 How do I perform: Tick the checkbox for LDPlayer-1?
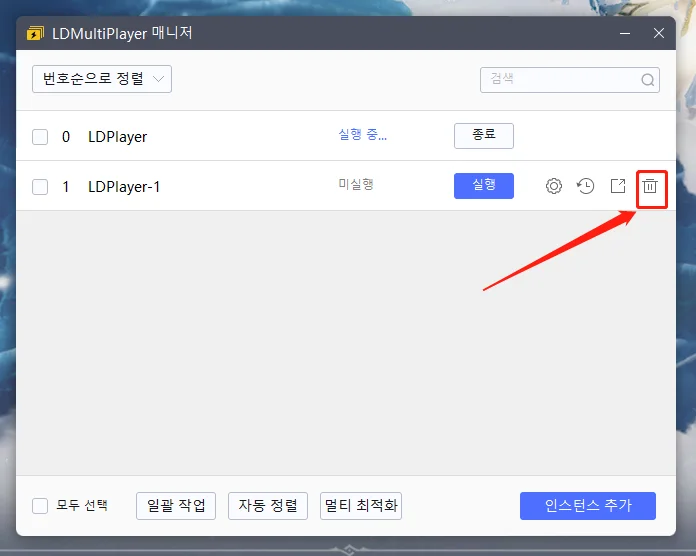click(x=40, y=187)
